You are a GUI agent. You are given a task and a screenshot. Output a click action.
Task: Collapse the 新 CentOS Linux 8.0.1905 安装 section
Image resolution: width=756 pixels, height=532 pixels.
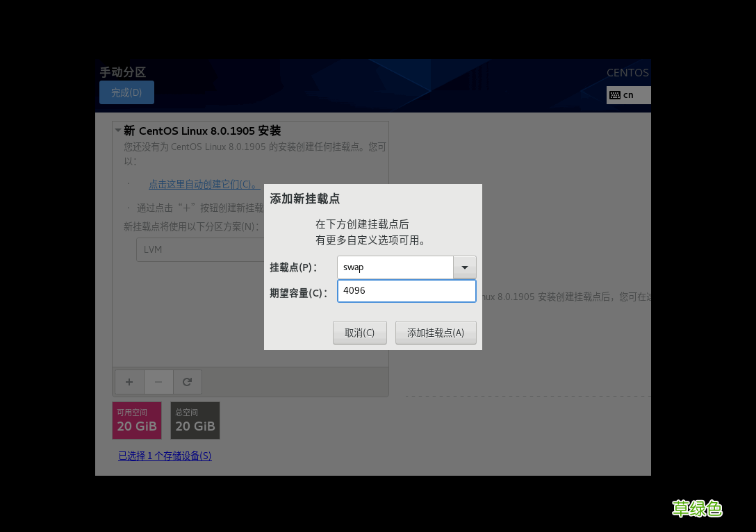117,130
